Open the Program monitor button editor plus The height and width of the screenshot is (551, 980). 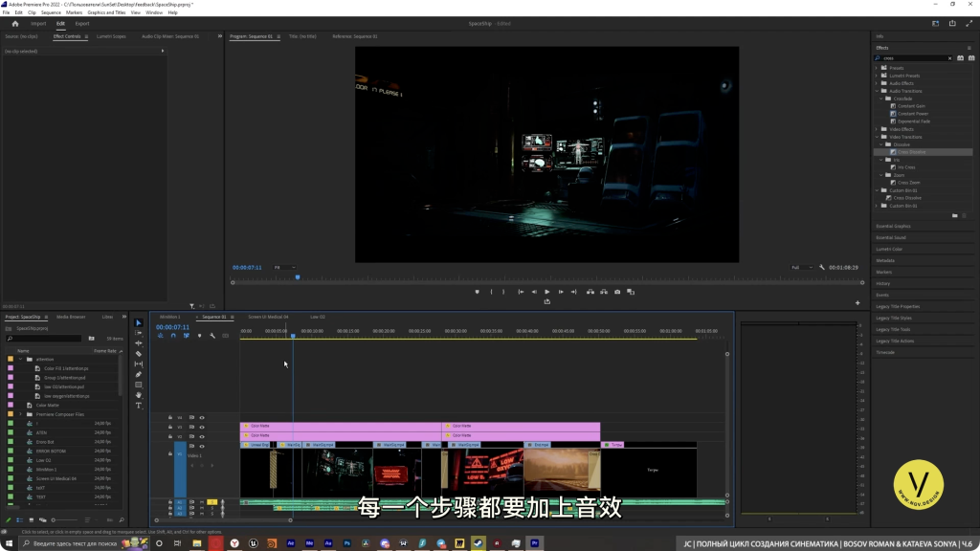click(857, 303)
